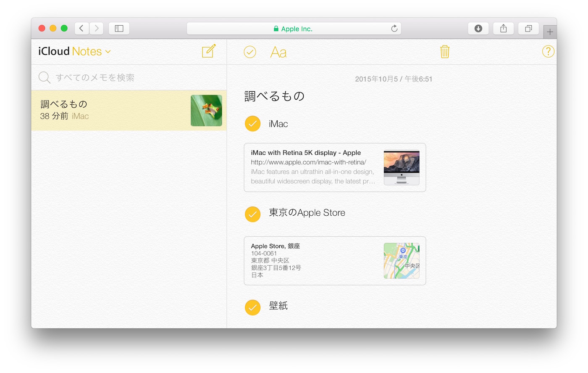588x373 pixels.
Task: Uncheck the iMac checklist item
Action: click(x=253, y=124)
